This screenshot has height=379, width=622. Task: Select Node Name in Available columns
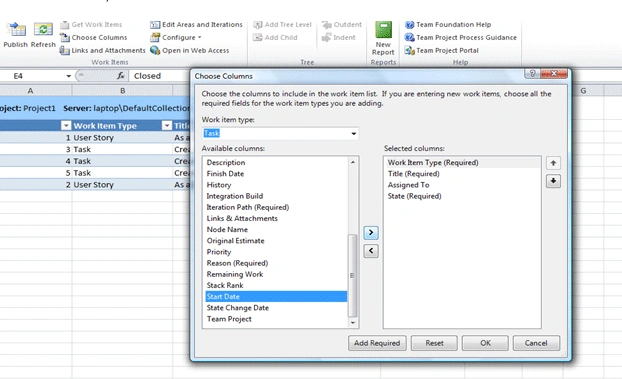(276, 229)
